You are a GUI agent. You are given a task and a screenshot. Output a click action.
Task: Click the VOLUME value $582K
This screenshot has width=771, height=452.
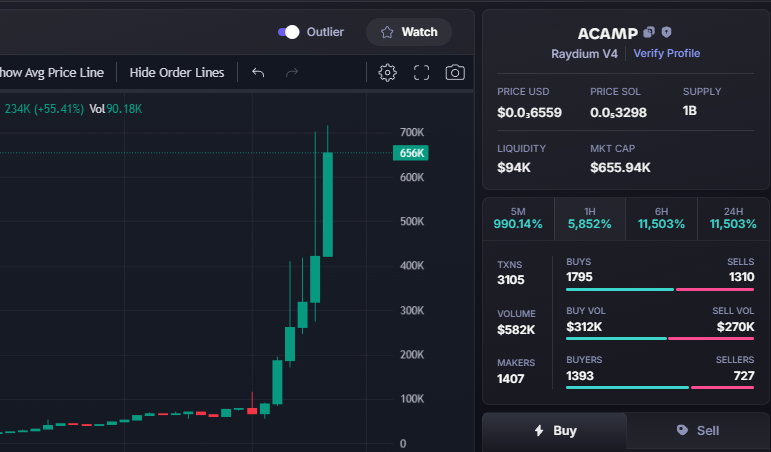516,330
